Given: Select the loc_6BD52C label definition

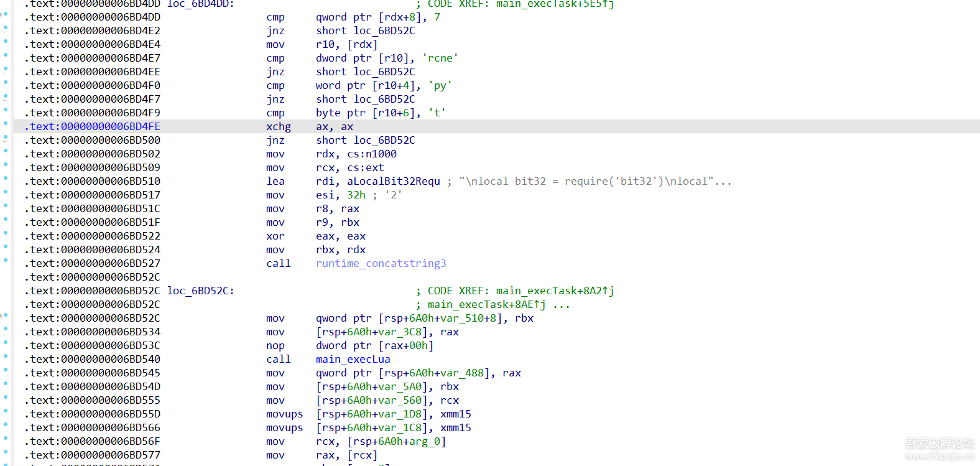Looking at the screenshot, I should [x=200, y=291].
